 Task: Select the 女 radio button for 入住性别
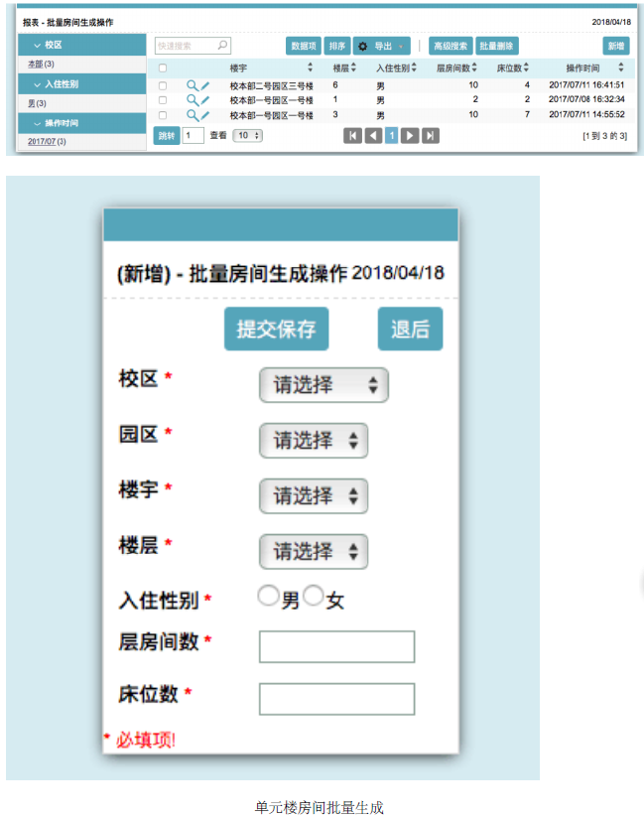pyautogui.click(x=314, y=596)
